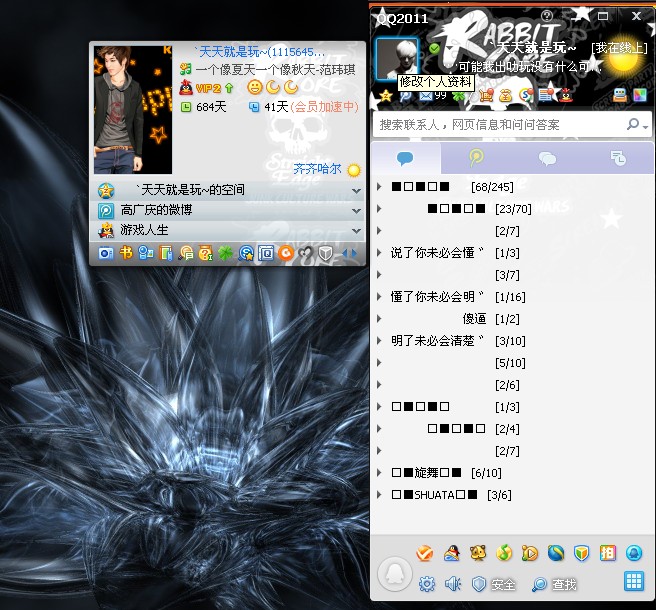Open QQ Zone star icon in main header

coord(385,96)
